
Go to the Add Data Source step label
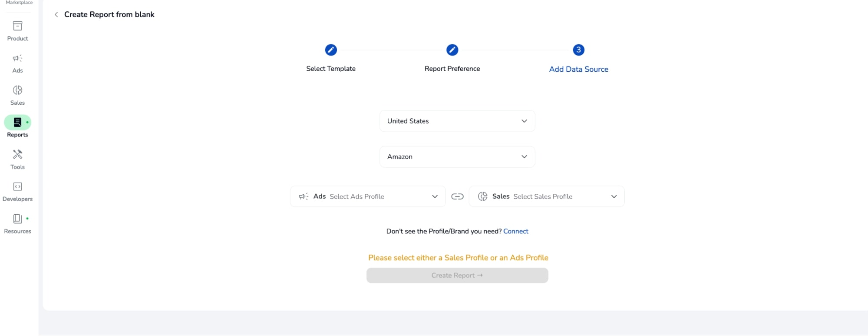tap(578, 69)
